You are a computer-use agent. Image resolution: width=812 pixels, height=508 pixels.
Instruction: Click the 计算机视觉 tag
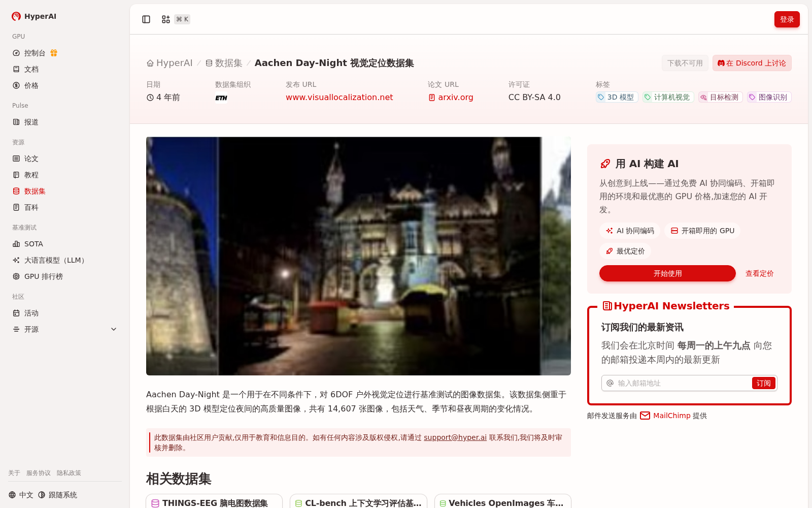(667, 97)
